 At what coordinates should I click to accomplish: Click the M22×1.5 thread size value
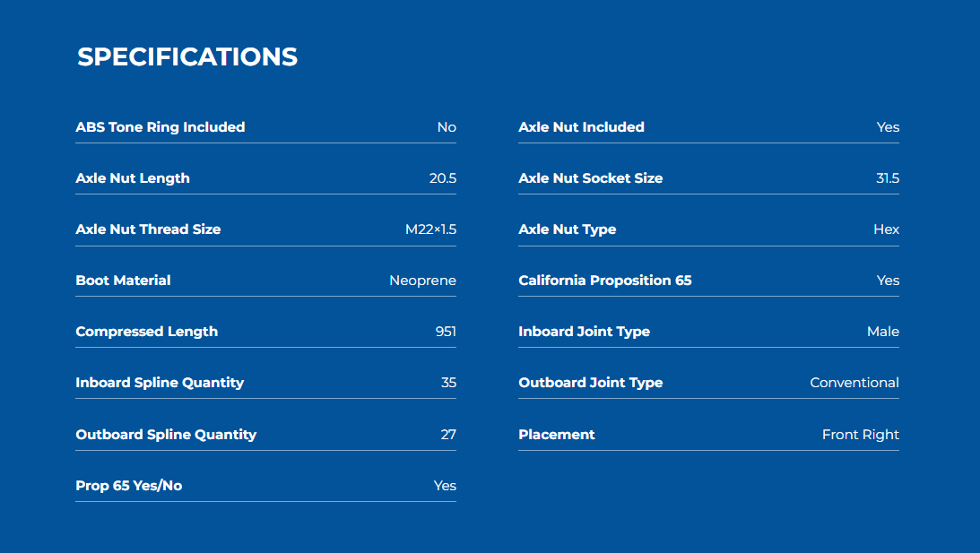coord(430,229)
